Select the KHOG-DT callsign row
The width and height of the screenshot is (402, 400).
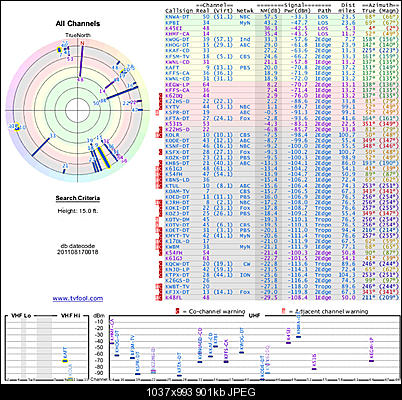click(282, 45)
